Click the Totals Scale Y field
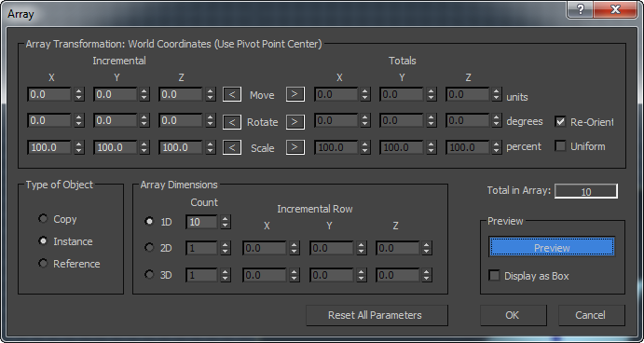Screen dimensions: 644x343 (402, 147)
